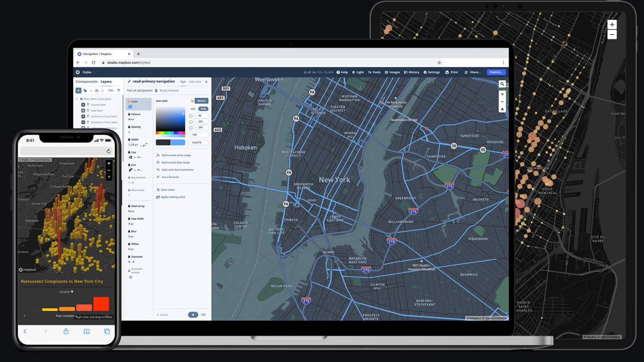This screenshot has height=362, width=644.
Task: Click the hue rainbow slider
Action: pyautogui.click(x=170, y=133)
